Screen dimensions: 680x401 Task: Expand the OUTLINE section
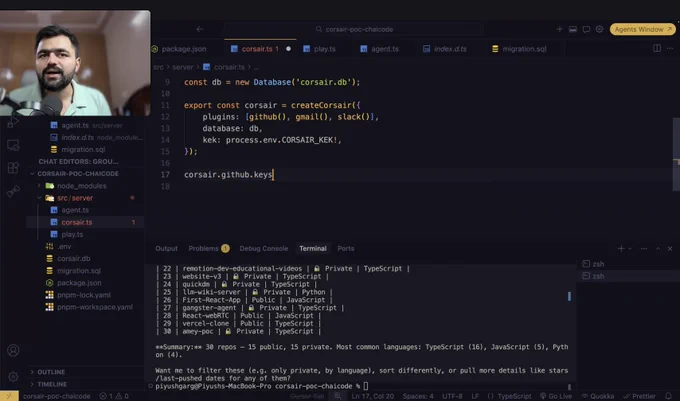86,372
